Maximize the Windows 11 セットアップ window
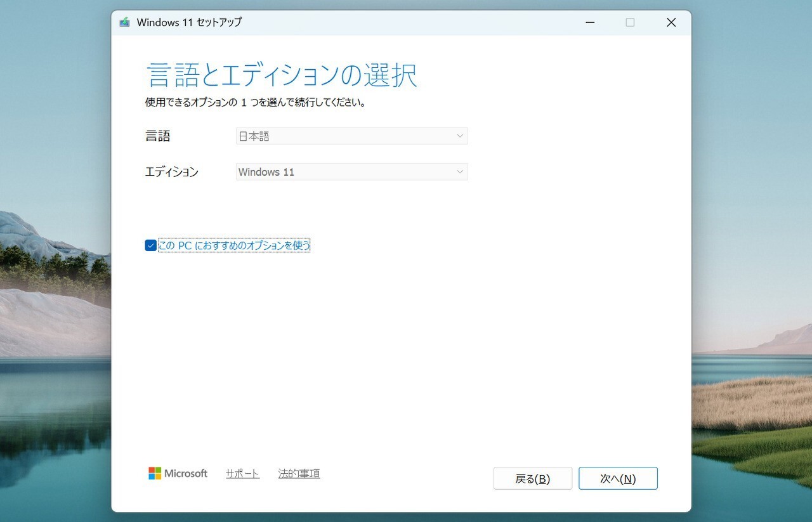Screen dimensions: 812x522 coord(630,22)
